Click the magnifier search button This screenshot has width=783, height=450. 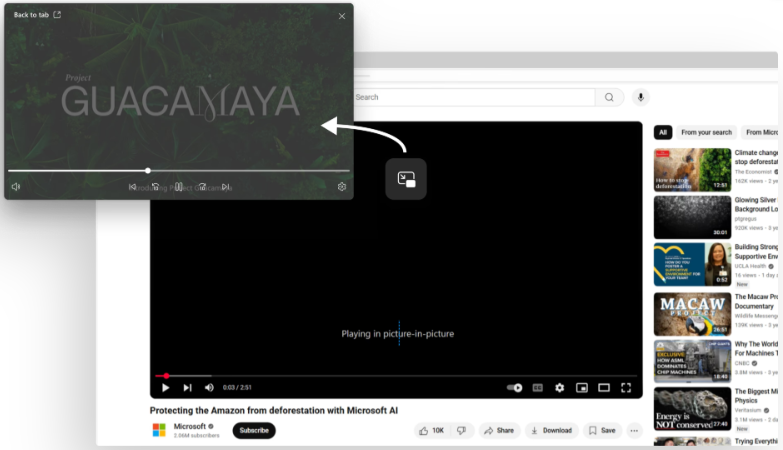(609, 97)
